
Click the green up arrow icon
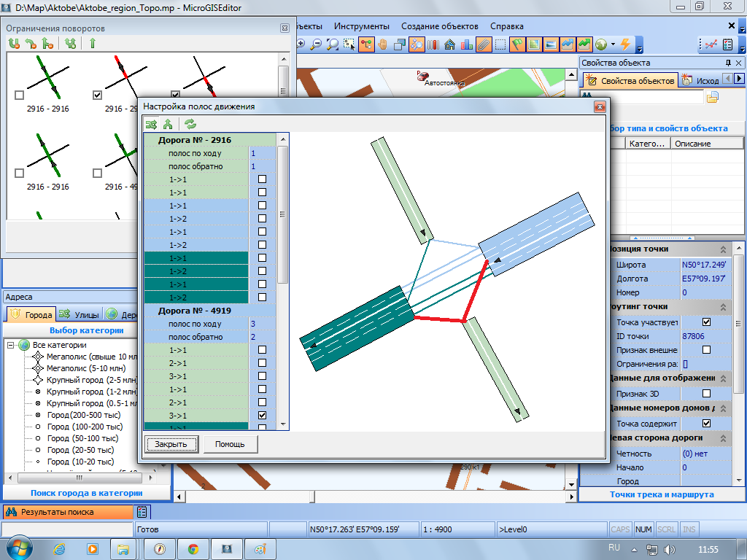point(93,44)
